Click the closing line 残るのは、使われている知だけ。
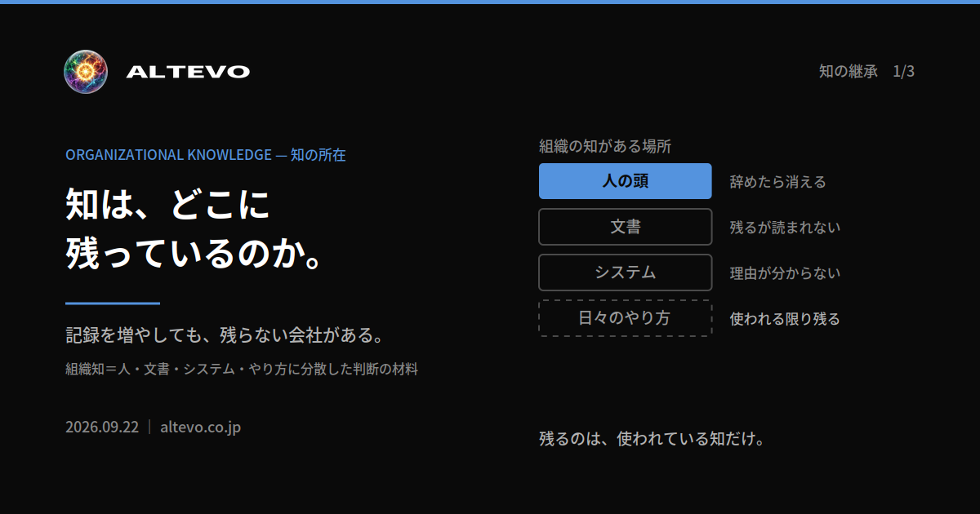 point(652,439)
